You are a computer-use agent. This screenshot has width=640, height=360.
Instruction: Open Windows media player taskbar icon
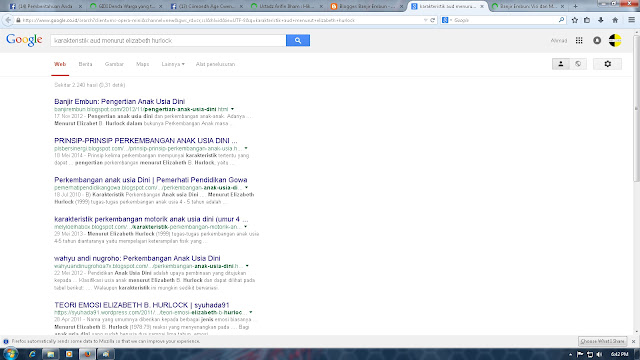[x=69, y=354]
